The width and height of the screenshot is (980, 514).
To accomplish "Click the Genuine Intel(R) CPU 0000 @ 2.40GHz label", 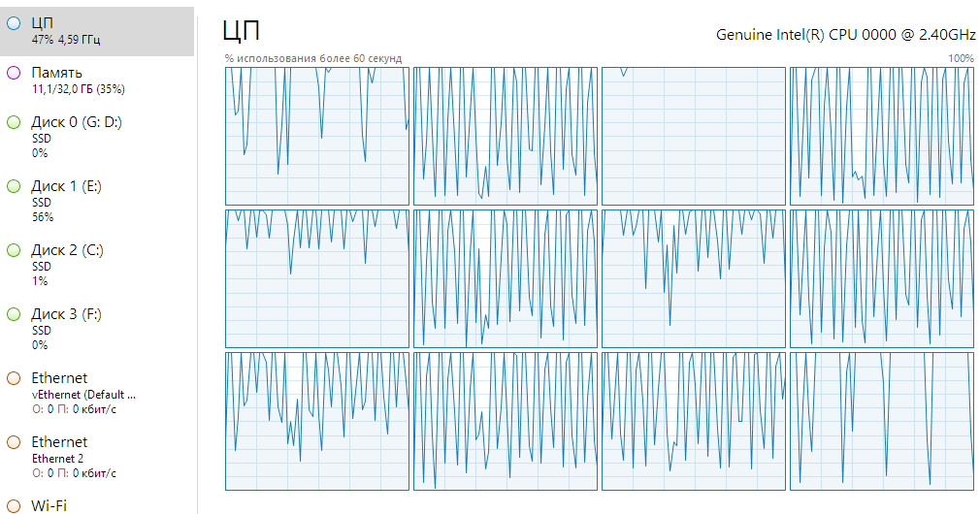I will [846, 34].
